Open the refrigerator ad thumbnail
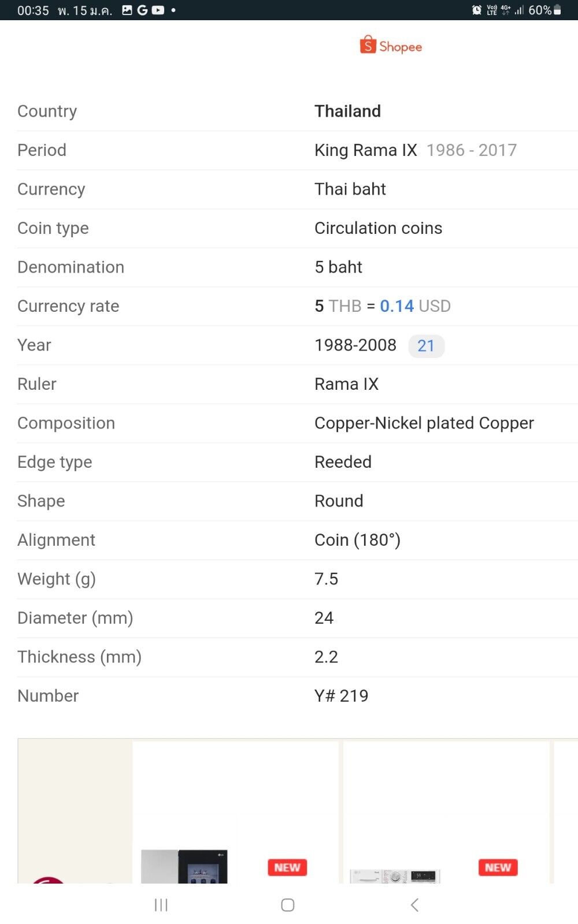 coord(184,866)
